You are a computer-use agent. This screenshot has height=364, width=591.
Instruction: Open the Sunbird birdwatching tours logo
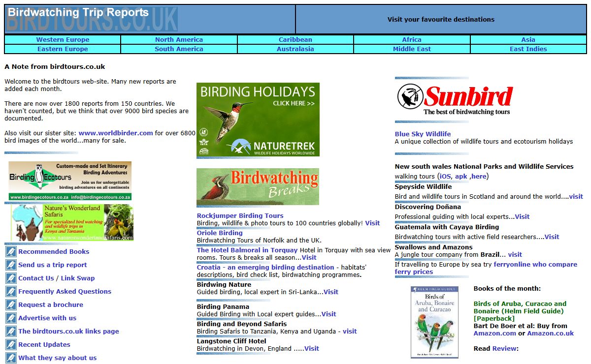[x=456, y=99]
